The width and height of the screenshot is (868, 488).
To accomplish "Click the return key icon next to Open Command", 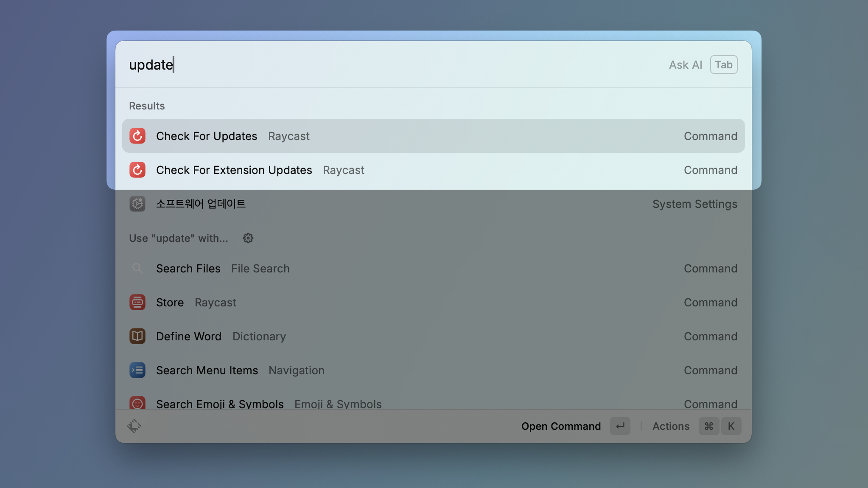I will point(620,426).
